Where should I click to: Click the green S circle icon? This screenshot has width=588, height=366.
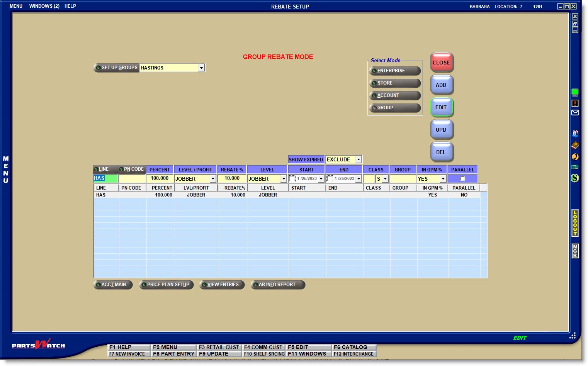575,178
